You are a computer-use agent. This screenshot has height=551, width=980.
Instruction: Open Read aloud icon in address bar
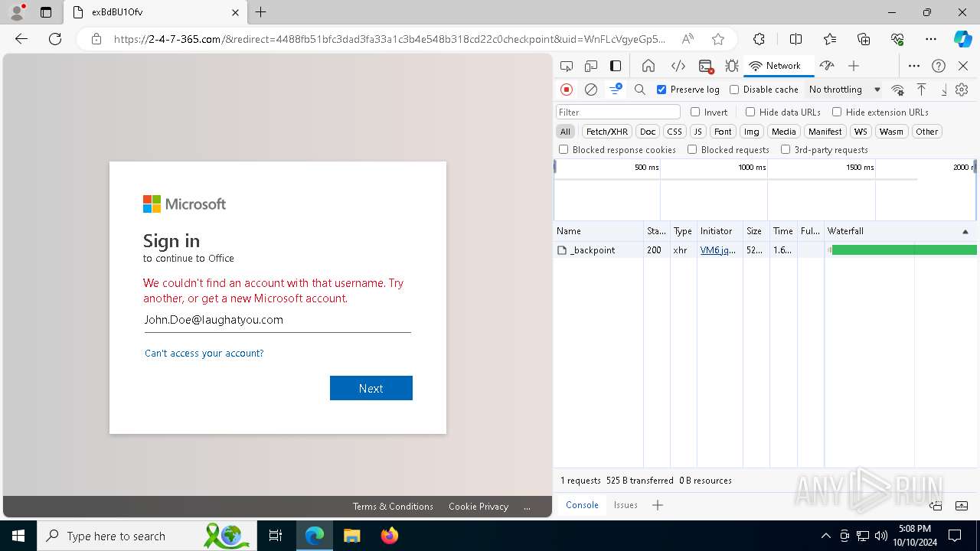coord(688,39)
